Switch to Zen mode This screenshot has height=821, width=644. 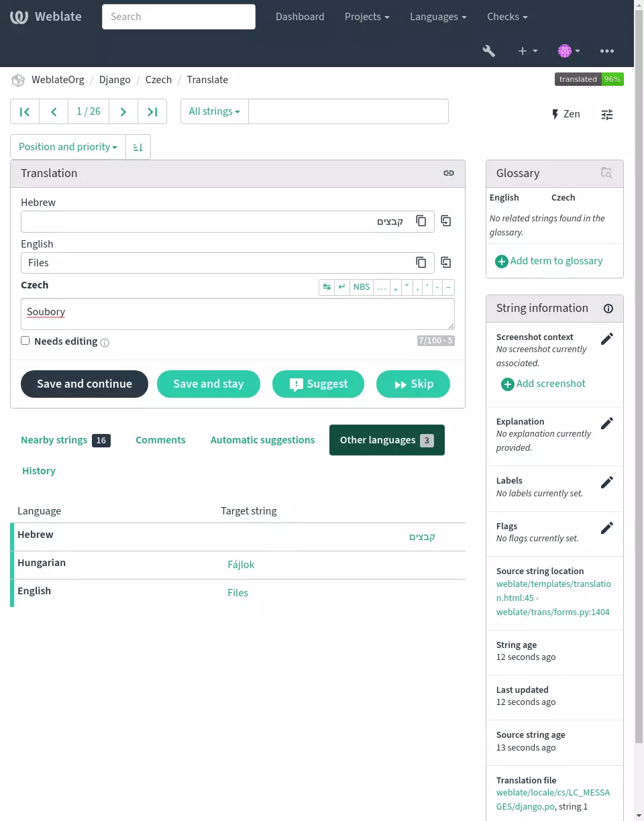click(x=566, y=114)
